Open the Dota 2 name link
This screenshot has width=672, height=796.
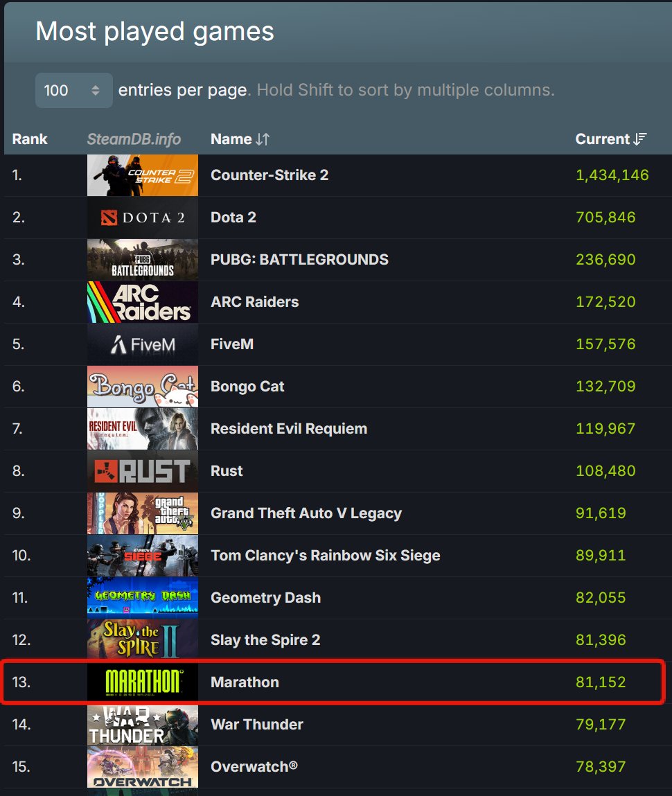coord(233,218)
